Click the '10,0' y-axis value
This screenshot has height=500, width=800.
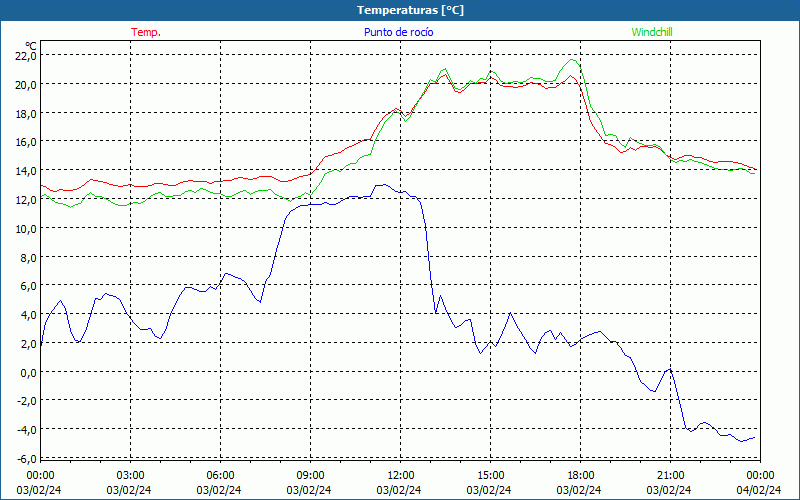tap(26, 229)
